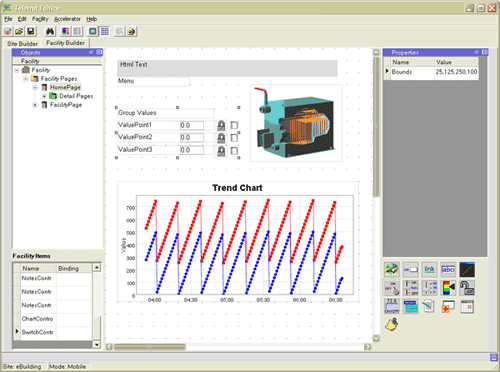This screenshot has height=372, width=500.
Task: Select the blue and cyan group box control
Action: click(410, 306)
